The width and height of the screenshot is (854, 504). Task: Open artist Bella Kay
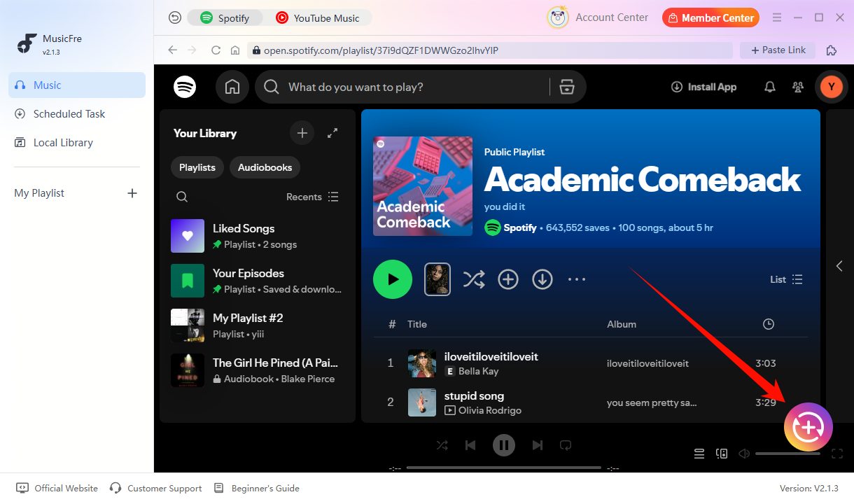(479, 371)
